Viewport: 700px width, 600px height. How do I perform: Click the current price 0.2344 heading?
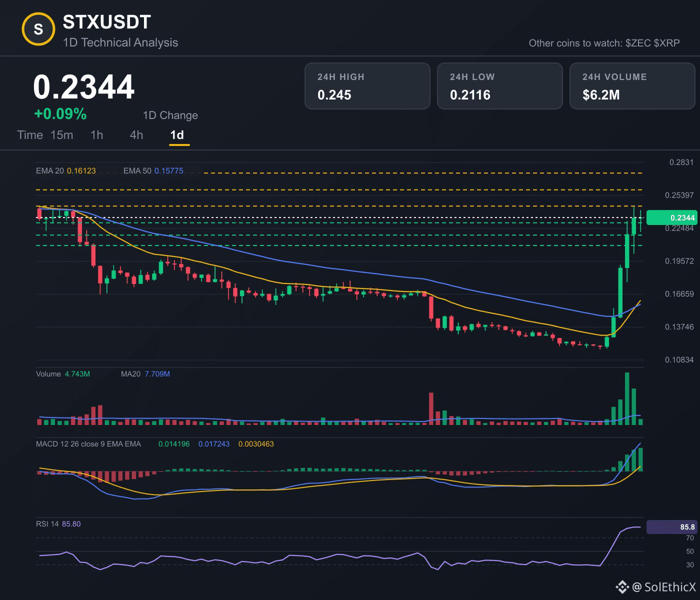click(x=84, y=87)
